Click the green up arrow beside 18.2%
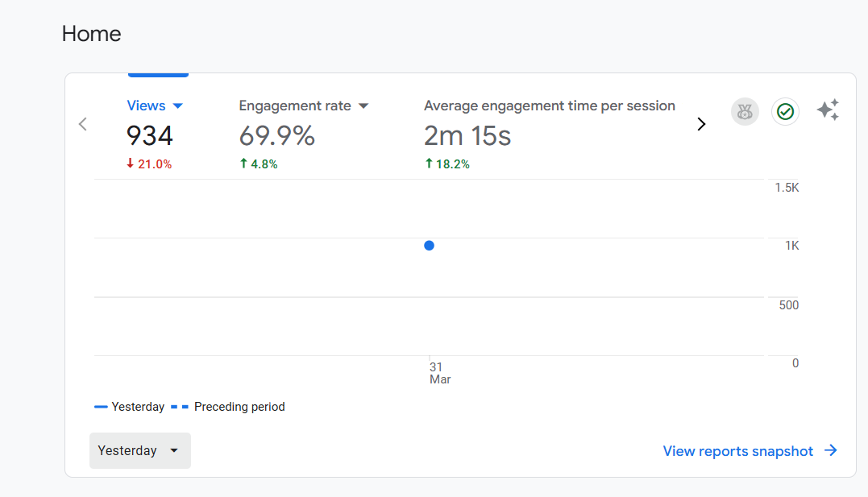Image resolution: width=868 pixels, height=497 pixels. (x=429, y=164)
